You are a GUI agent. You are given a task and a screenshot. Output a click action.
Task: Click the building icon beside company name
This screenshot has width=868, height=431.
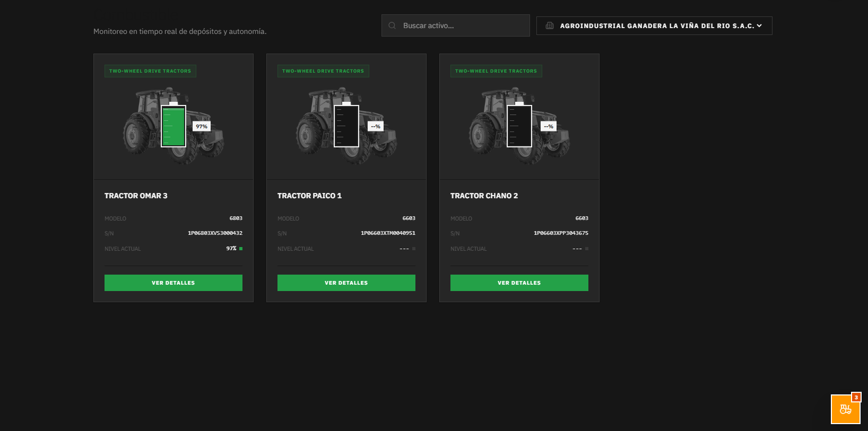550,25
